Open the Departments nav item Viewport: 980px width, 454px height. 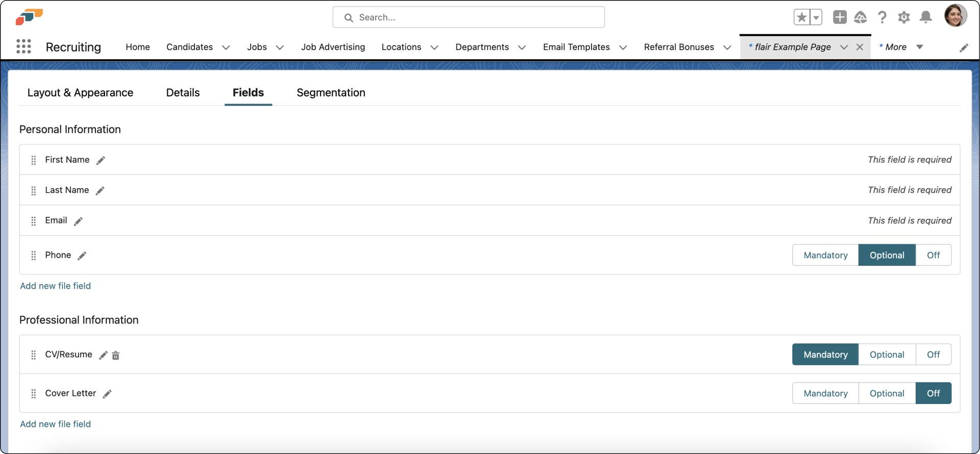click(x=482, y=47)
